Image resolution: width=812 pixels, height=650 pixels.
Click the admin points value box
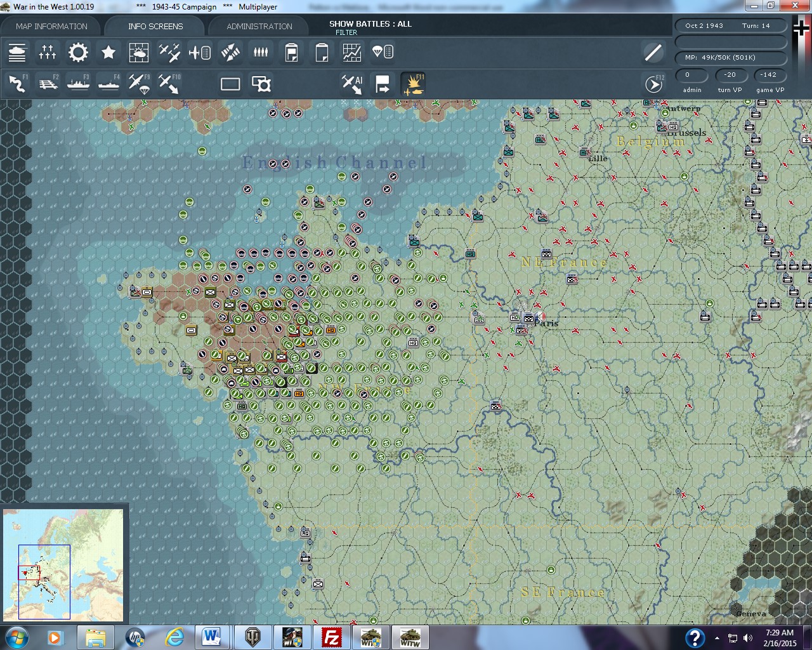click(x=692, y=75)
